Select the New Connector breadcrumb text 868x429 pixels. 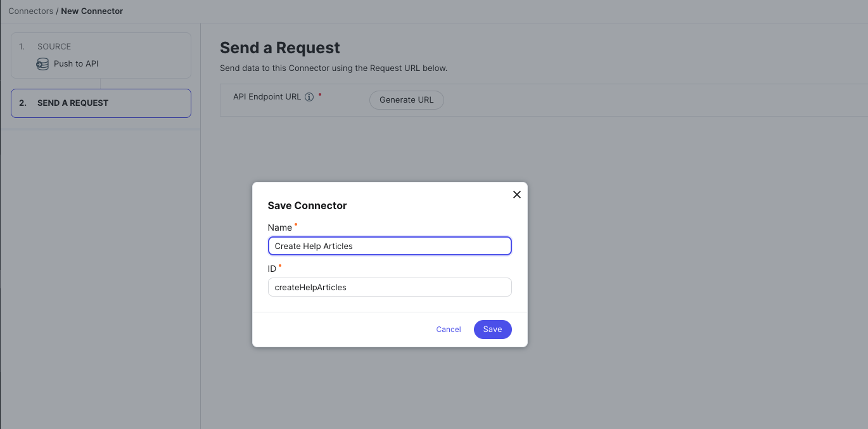[x=92, y=11]
